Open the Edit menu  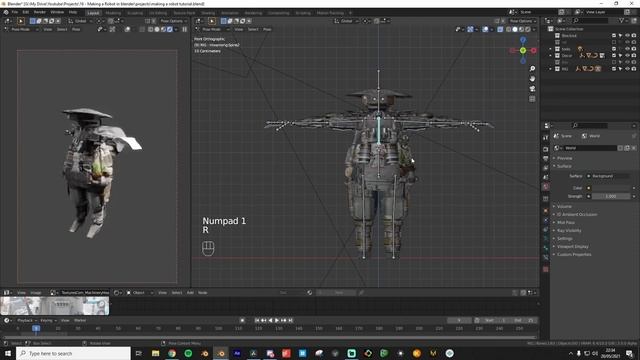(x=25, y=12)
